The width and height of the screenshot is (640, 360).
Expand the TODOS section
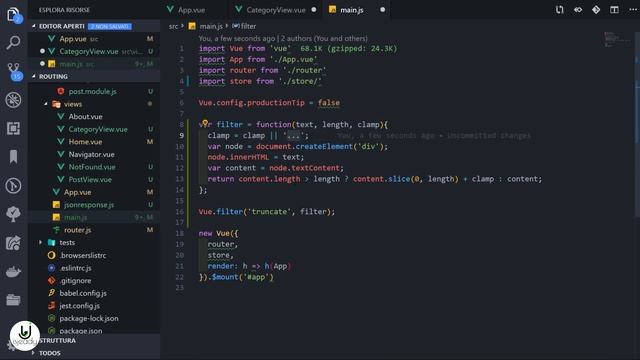(x=33, y=353)
